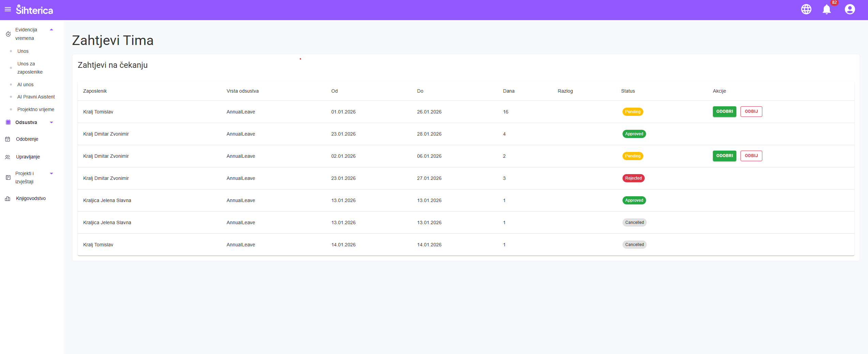Collapse the Evidencija vremena section arrow
Screen dimensions: 868x354
[51, 30]
